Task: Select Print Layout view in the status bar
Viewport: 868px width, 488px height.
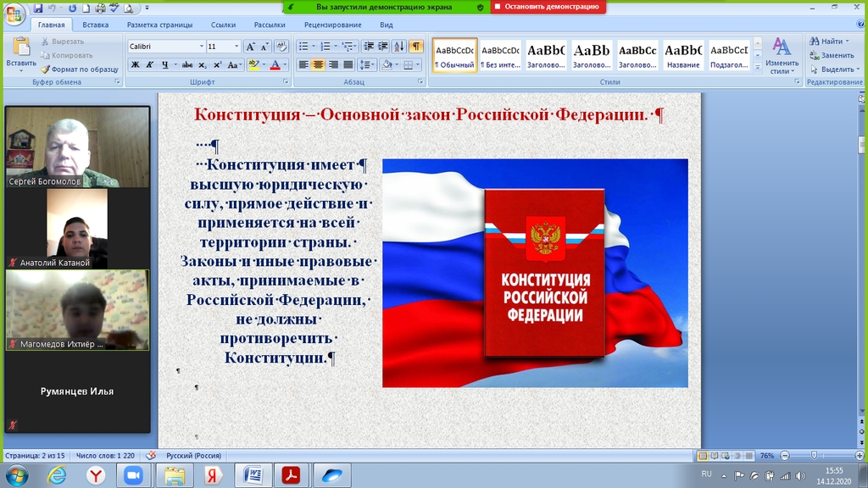Action: pyautogui.click(x=703, y=455)
